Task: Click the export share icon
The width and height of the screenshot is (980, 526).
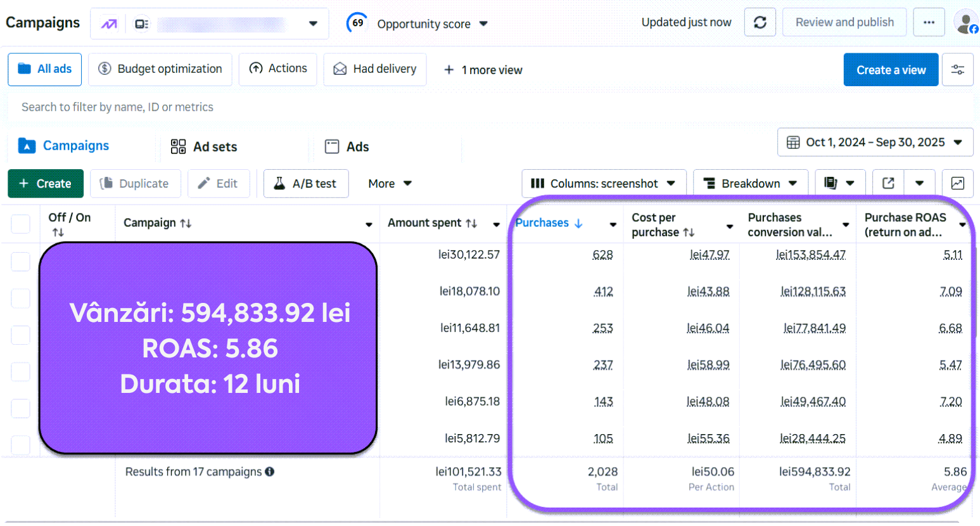Action: pyautogui.click(x=888, y=183)
